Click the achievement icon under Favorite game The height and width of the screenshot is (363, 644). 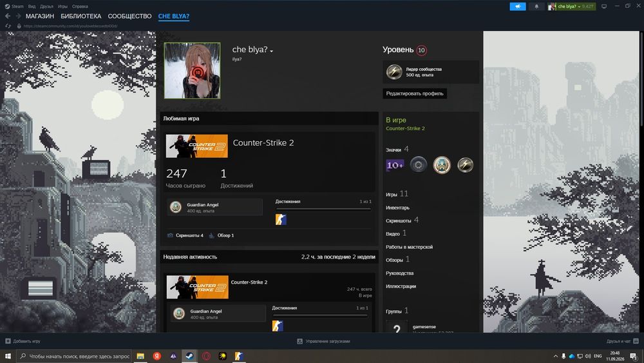click(x=281, y=219)
